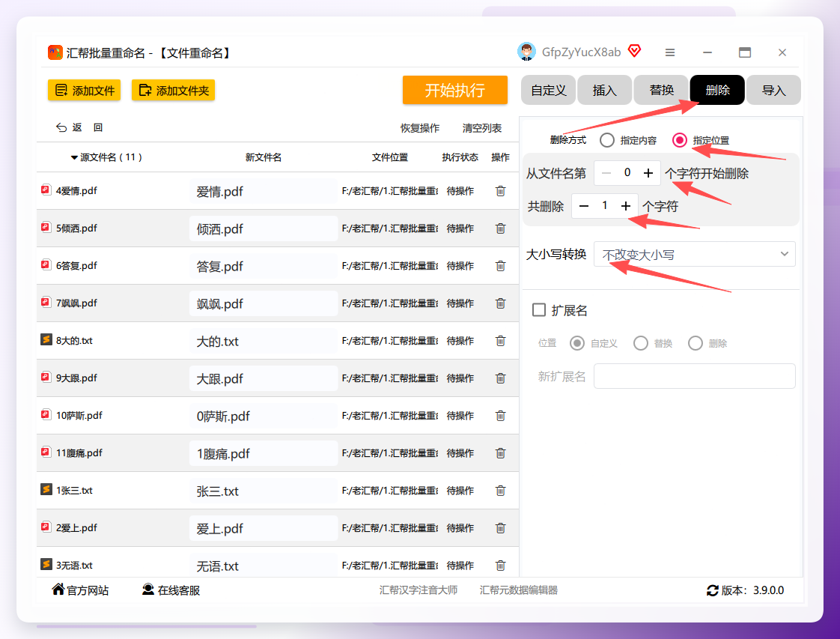
Task: Choose 删除 extension position radio
Action: click(x=696, y=343)
